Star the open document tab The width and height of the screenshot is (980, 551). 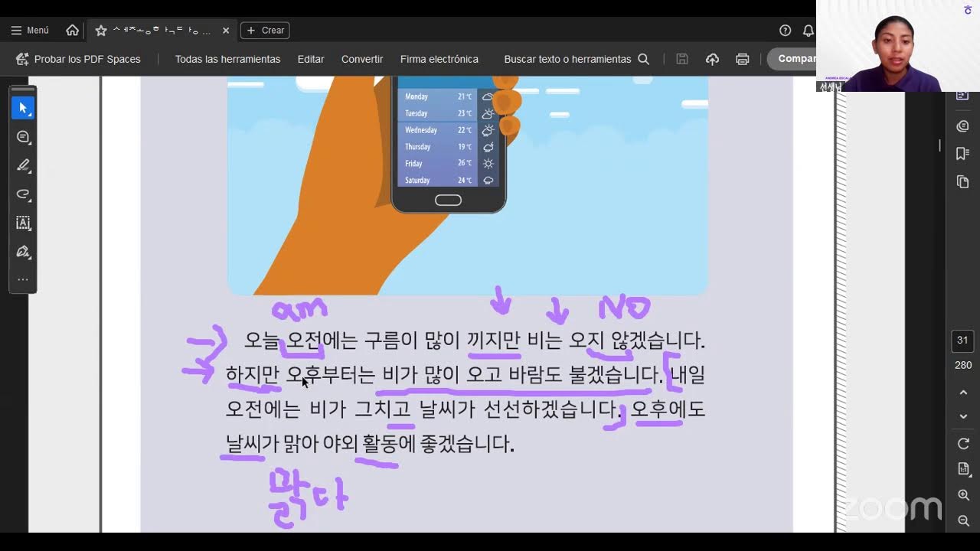100,31
